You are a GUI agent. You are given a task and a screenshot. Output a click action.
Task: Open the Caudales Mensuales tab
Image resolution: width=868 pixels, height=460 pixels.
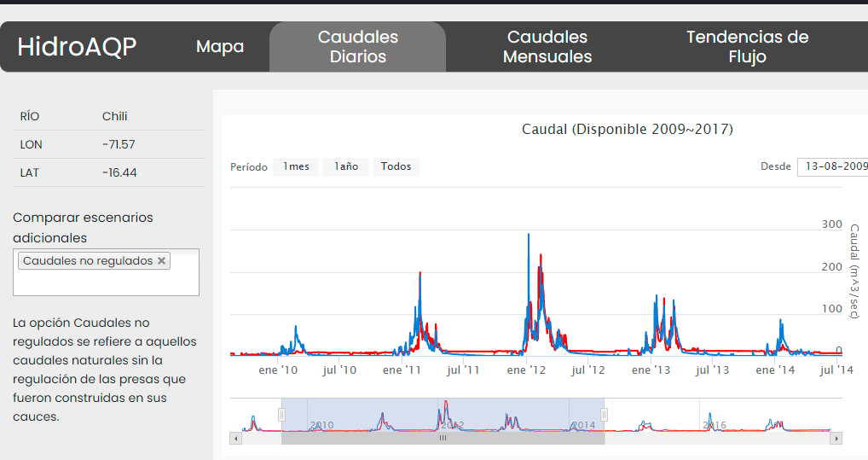[x=547, y=47]
